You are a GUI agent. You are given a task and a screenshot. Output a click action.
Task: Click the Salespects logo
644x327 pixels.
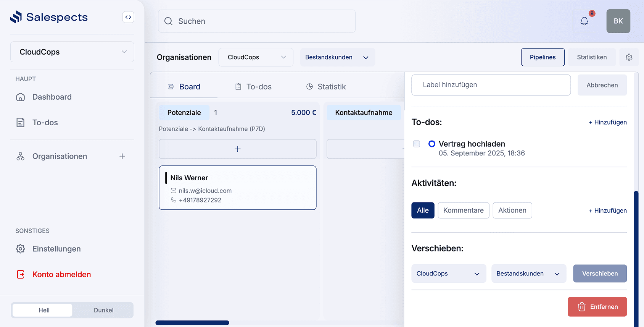(x=49, y=17)
